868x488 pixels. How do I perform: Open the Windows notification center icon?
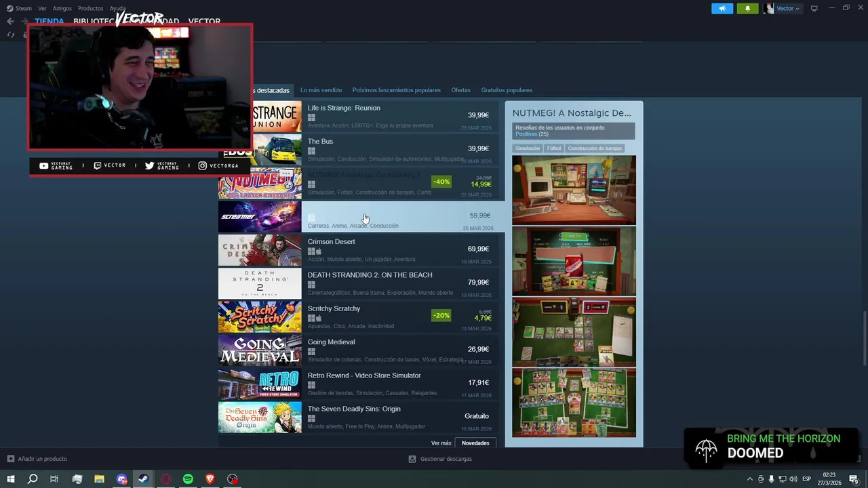pyautogui.click(x=854, y=479)
